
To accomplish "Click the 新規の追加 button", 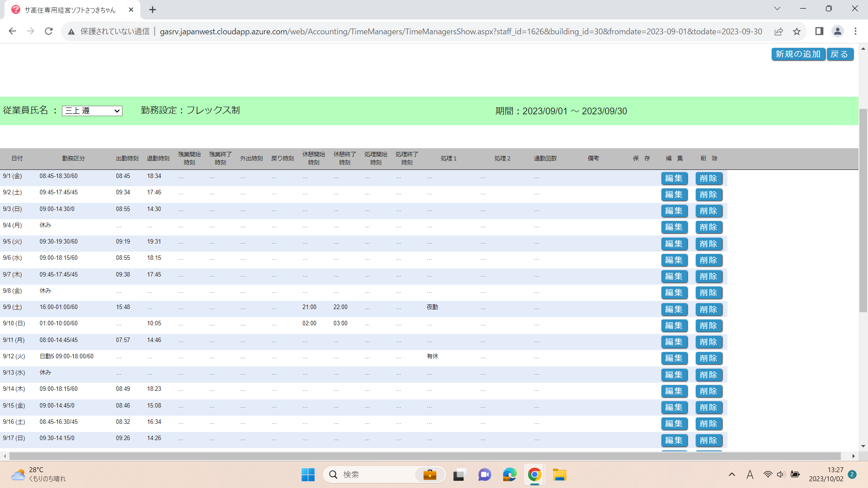I will 798,54.
